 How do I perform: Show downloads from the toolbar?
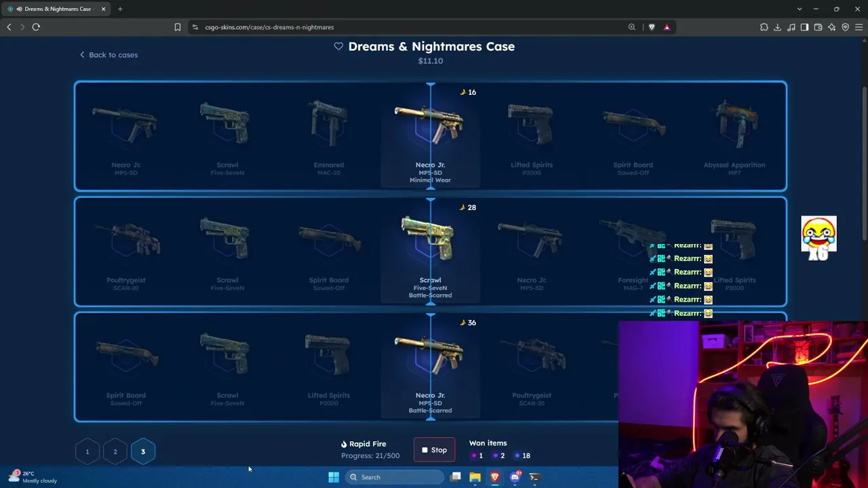[x=778, y=27]
